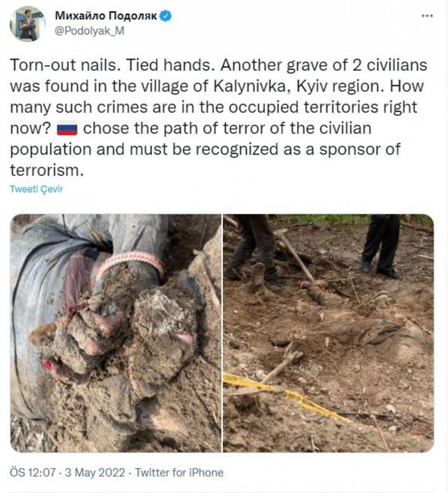The image size is (448, 493).
Task: Click the blue verified badge beside the name
Action: 166,16
